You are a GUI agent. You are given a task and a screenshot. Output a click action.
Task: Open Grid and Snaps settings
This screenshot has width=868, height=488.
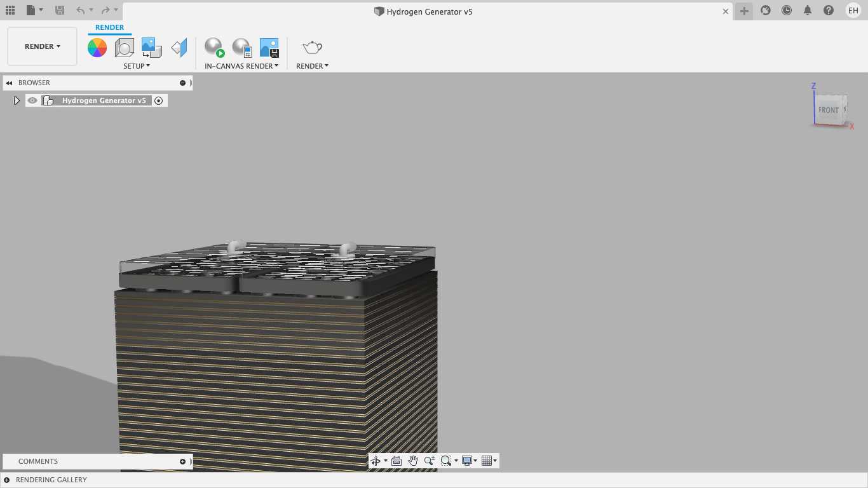coord(487,461)
